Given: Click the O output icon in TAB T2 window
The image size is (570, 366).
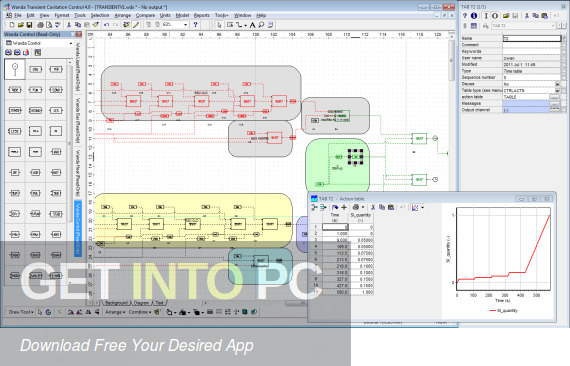Looking at the screenshot, I should click(495, 16).
